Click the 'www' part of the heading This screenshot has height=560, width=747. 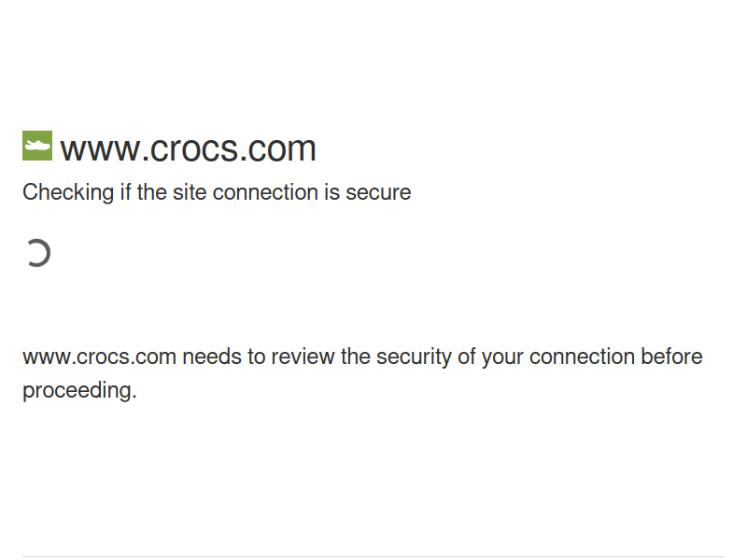[x=101, y=151]
